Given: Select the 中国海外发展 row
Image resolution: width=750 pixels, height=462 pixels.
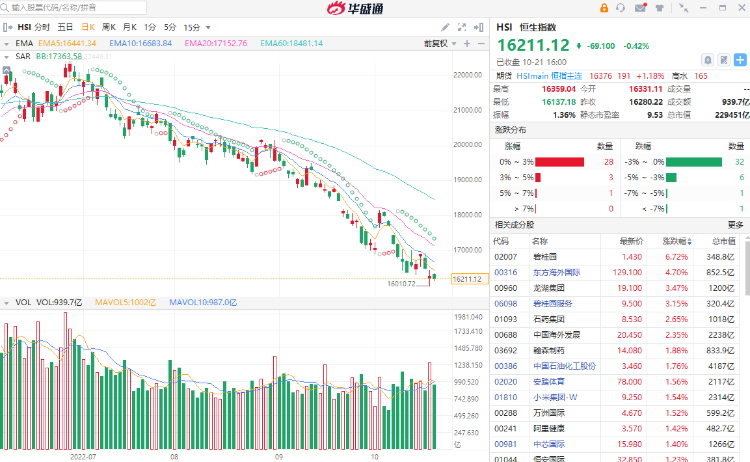Looking at the screenshot, I should (616, 335).
